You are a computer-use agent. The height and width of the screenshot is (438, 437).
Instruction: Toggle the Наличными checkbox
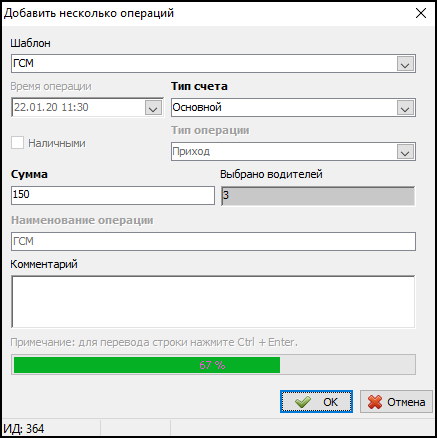(17, 143)
